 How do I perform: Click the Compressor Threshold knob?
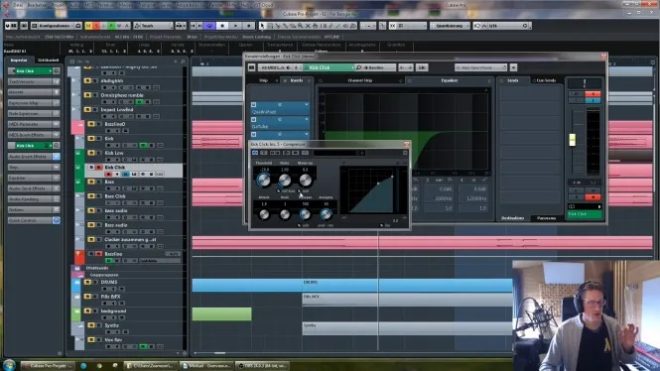(263, 180)
